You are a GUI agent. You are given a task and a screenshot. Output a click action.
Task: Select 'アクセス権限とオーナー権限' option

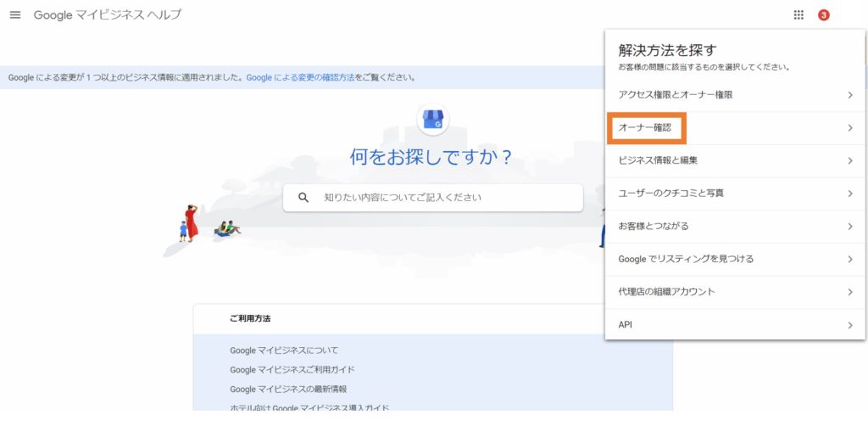click(x=735, y=95)
